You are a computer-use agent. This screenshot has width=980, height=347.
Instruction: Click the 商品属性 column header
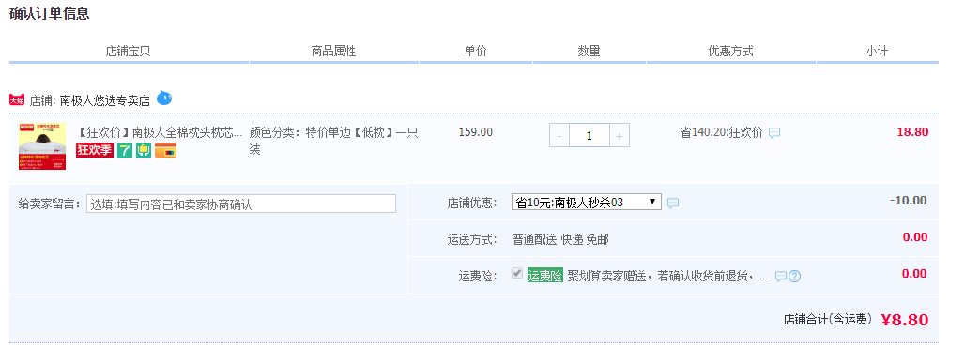click(334, 52)
